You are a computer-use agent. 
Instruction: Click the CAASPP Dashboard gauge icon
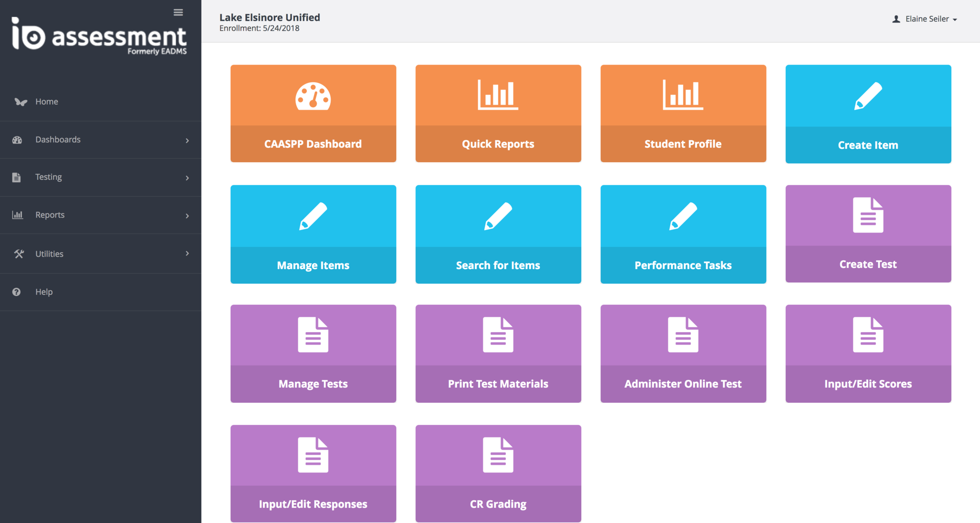[313, 96]
